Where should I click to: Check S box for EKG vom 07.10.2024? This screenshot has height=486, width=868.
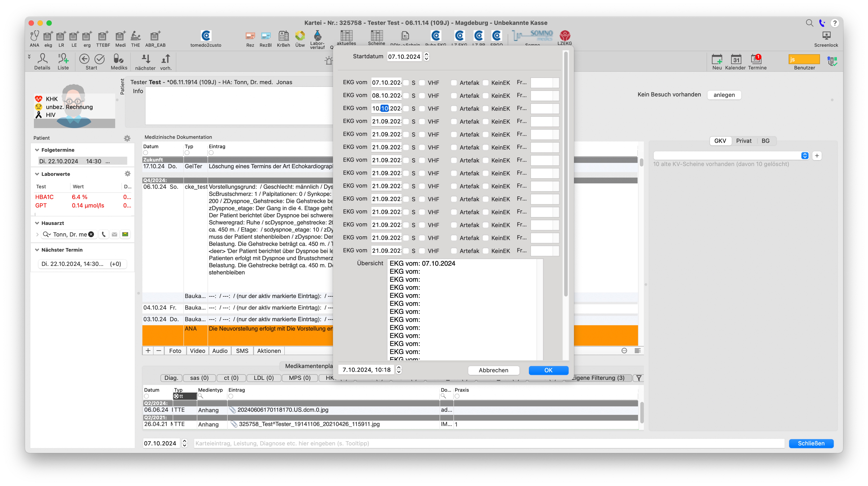pos(406,83)
